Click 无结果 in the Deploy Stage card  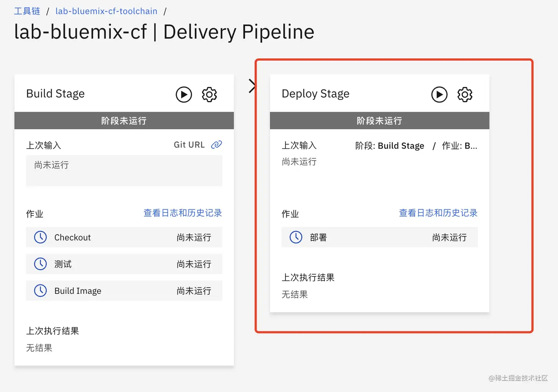294,294
